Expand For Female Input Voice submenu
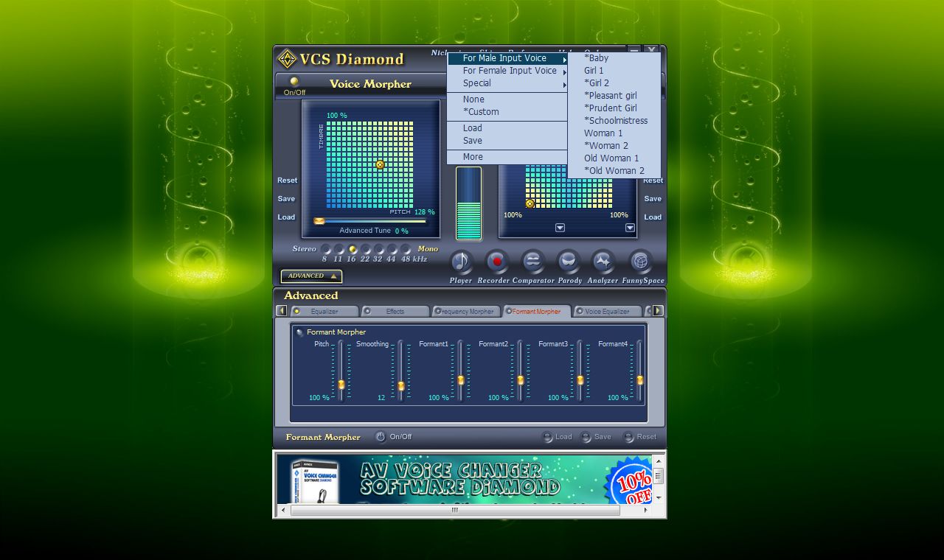This screenshot has width=944, height=560. point(508,71)
